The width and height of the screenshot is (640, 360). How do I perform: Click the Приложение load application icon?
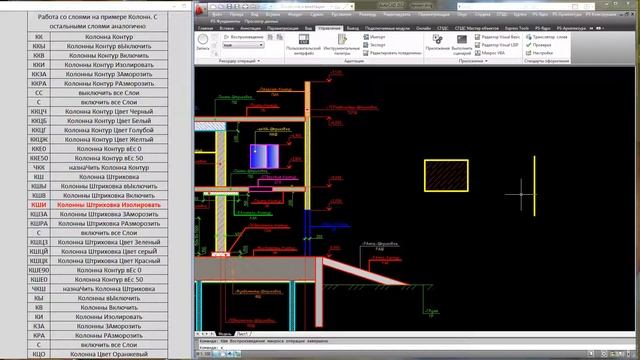438,42
